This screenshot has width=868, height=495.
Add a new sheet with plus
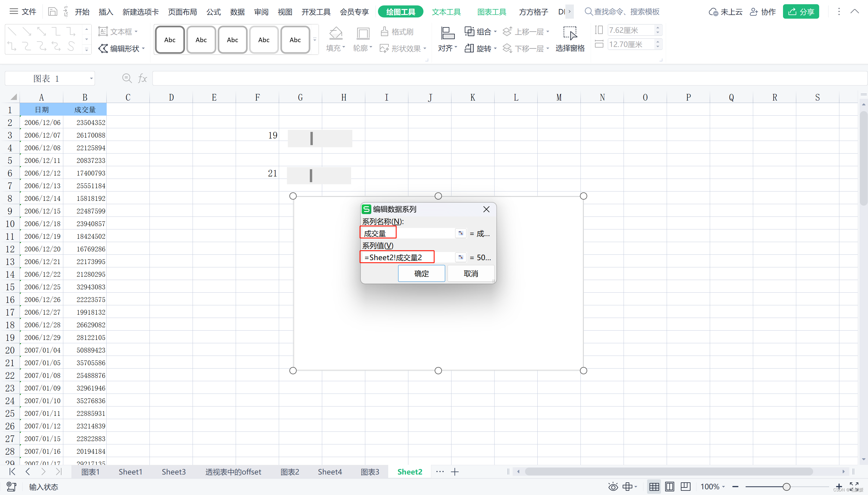(x=455, y=472)
